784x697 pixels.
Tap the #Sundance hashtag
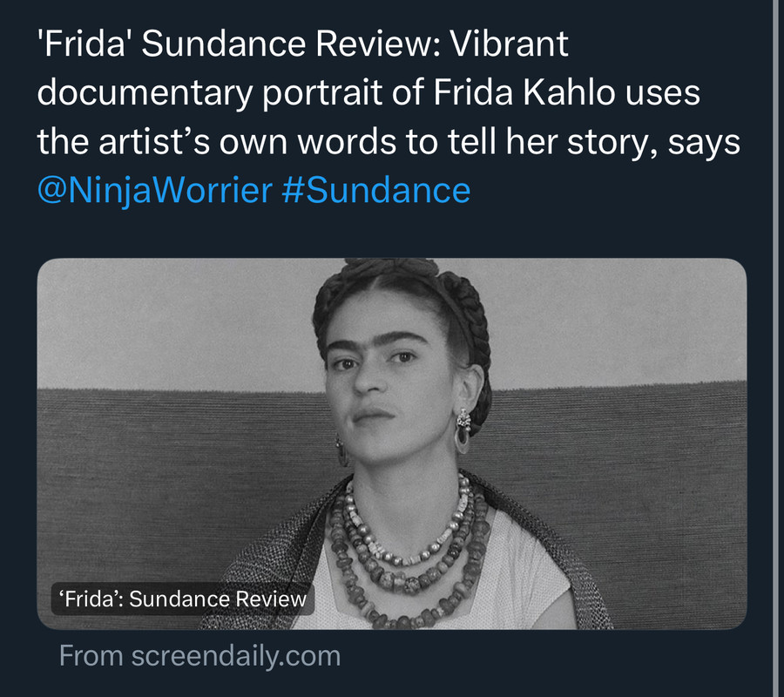[376, 189]
